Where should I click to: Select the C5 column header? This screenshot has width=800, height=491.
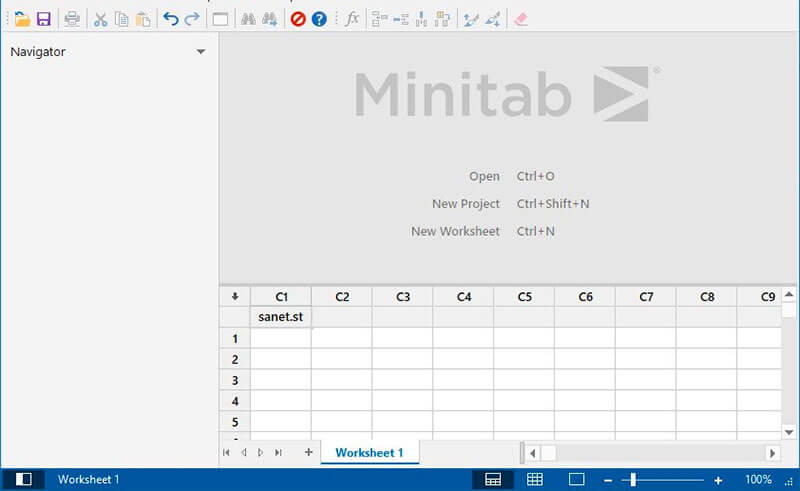pos(524,297)
